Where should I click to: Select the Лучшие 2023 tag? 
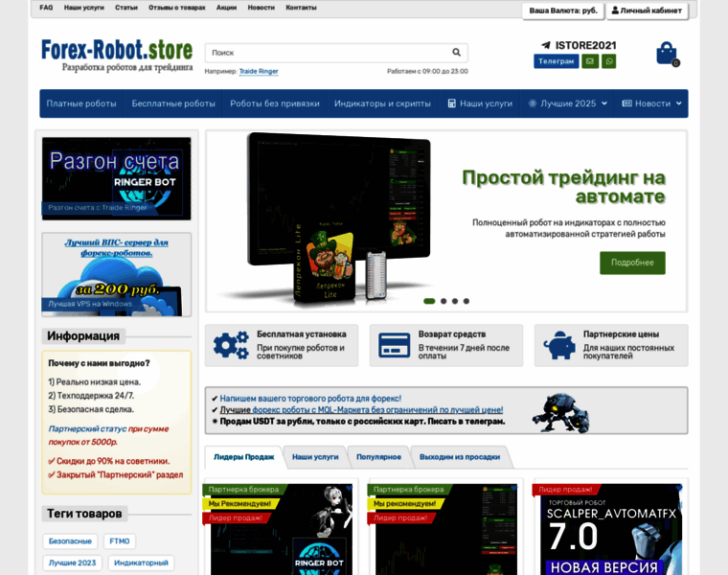coord(73,563)
